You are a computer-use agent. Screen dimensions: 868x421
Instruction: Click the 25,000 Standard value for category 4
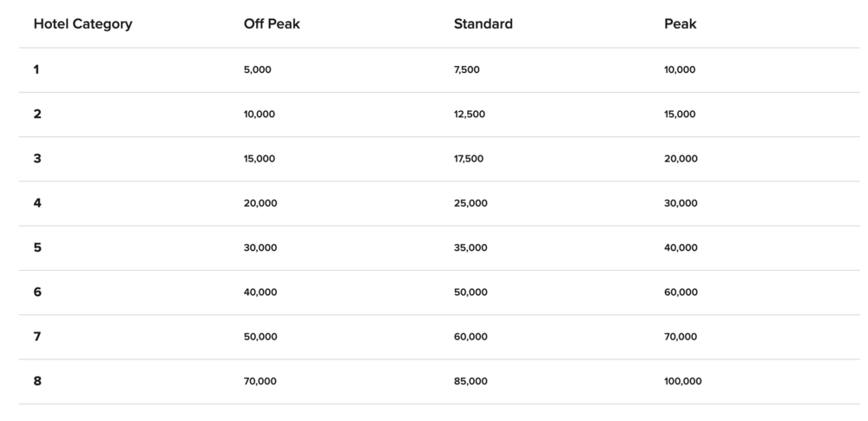point(470,203)
